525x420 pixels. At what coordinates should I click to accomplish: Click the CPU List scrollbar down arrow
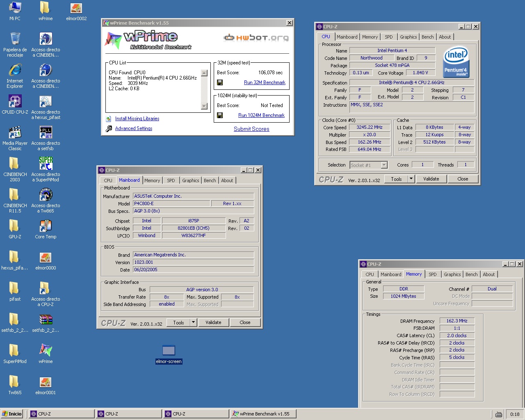[x=204, y=106]
